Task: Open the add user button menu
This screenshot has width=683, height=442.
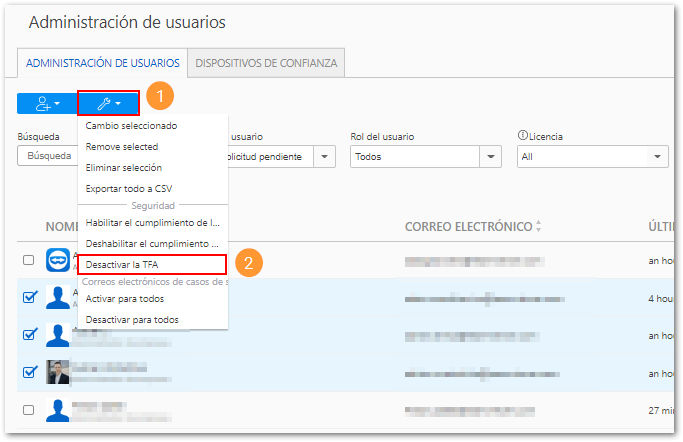Action: pos(47,104)
